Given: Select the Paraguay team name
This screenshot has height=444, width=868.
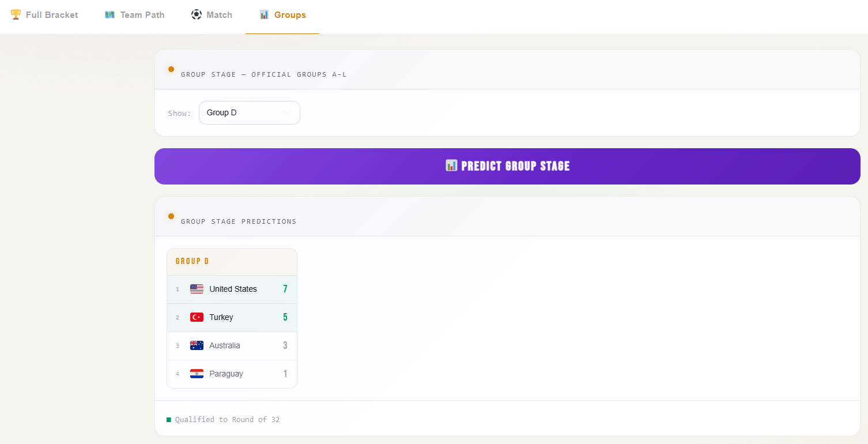Looking at the screenshot, I should [226, 374].
